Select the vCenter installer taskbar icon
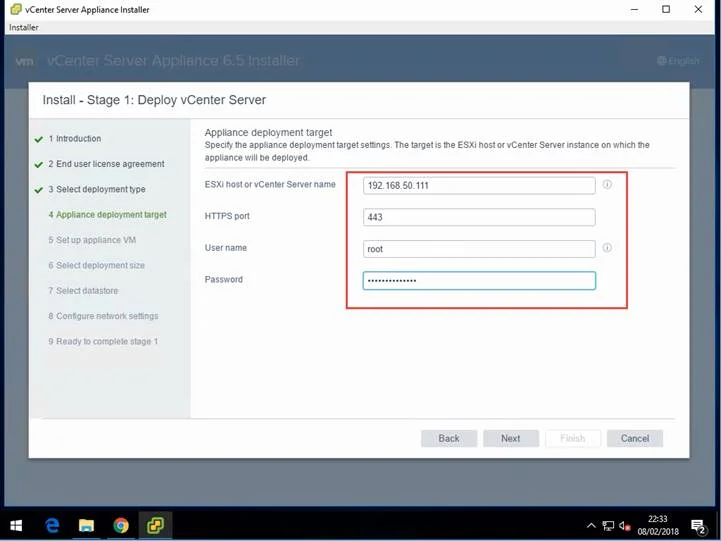The height and width of the screenshot is (541, 721). coord(155,525)
